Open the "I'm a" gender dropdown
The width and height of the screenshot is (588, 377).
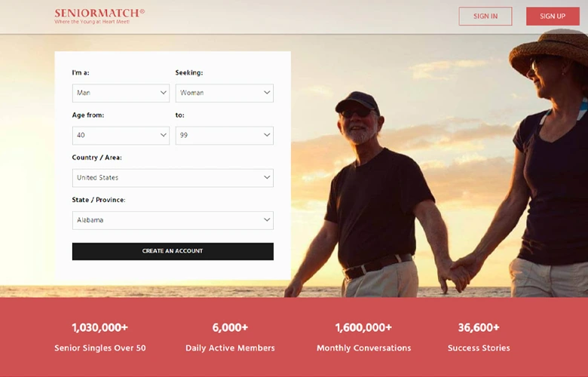121,93
